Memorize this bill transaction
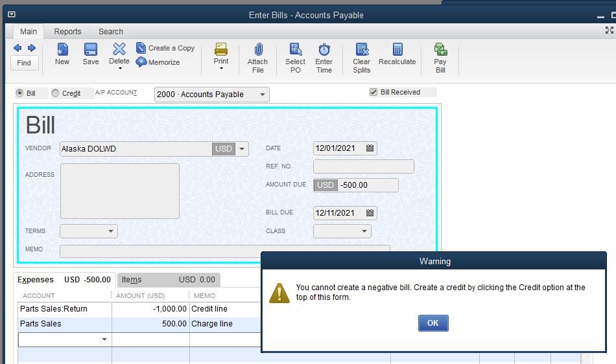616x364 pixels. 158,62
